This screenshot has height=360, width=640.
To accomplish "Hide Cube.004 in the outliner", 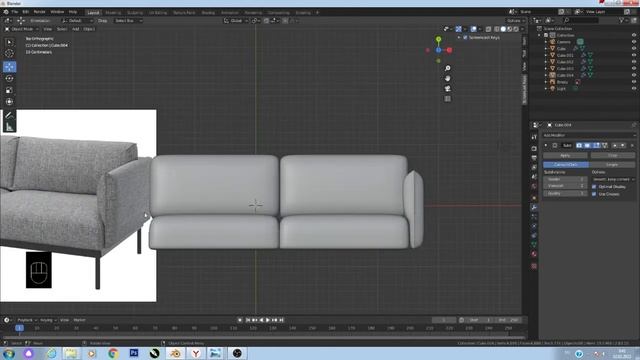I will click(634, 75).
